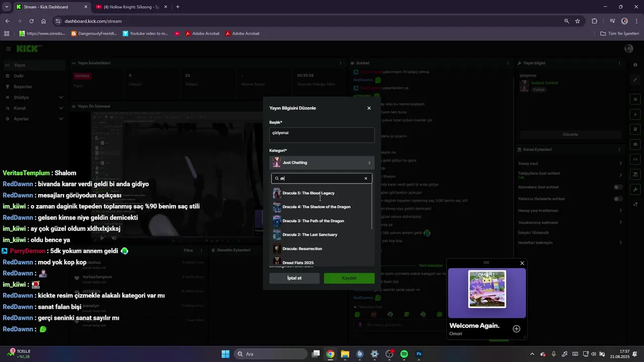
Task: Click the address bar URL
Action: click(93, 21)
